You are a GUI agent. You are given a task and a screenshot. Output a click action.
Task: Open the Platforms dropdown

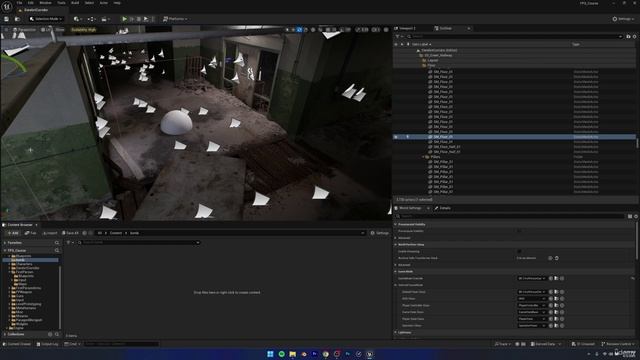175,19
